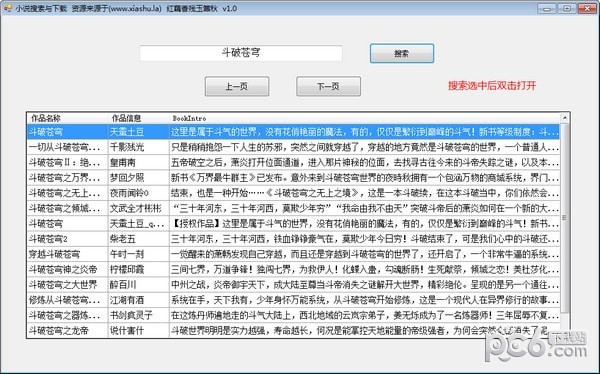
Task: Click intro starting 三间七界，万道争锋
Action: (x=365, y=269)
